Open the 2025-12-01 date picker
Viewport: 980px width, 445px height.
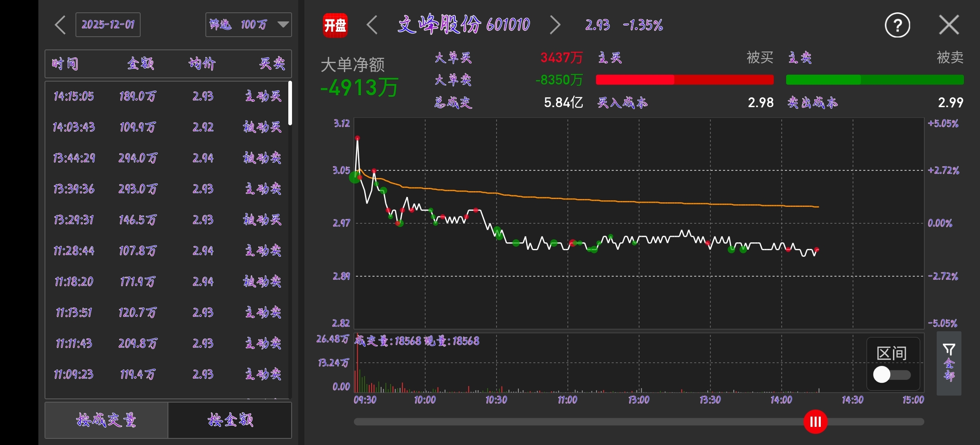(108, 25)
